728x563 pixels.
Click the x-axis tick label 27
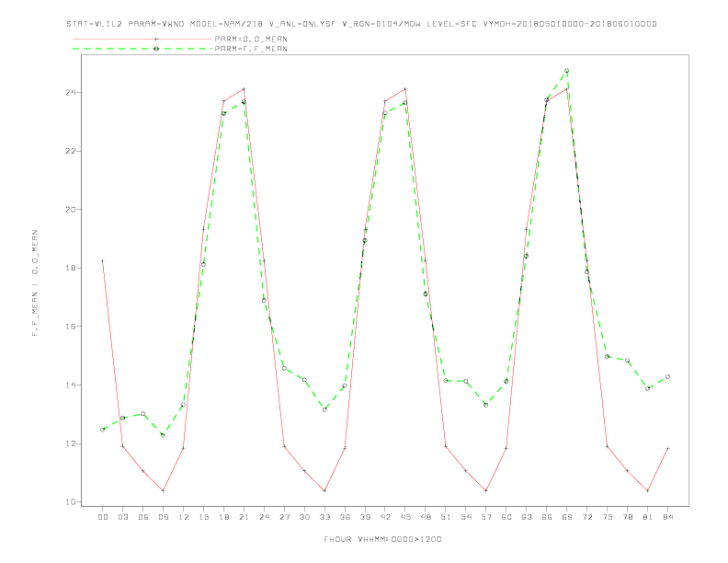coord(284,517)
